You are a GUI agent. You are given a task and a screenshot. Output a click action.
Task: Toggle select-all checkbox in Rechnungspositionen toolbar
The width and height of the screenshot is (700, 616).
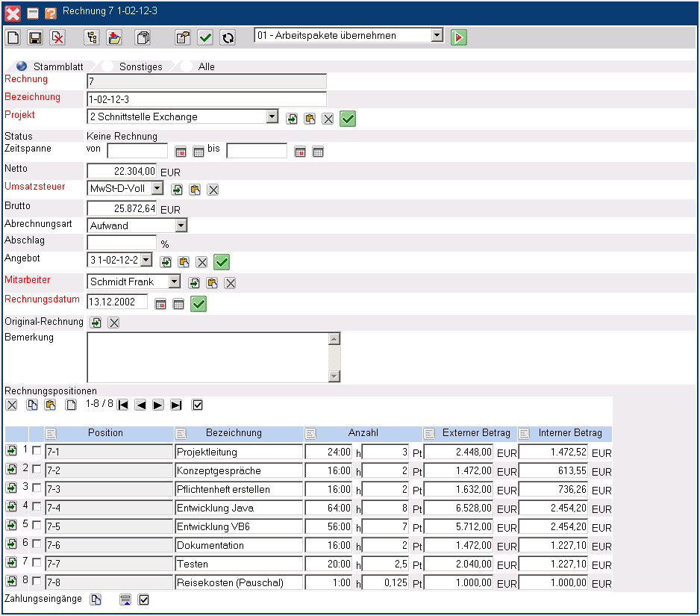pyautogui.click(x=198, y=405)
